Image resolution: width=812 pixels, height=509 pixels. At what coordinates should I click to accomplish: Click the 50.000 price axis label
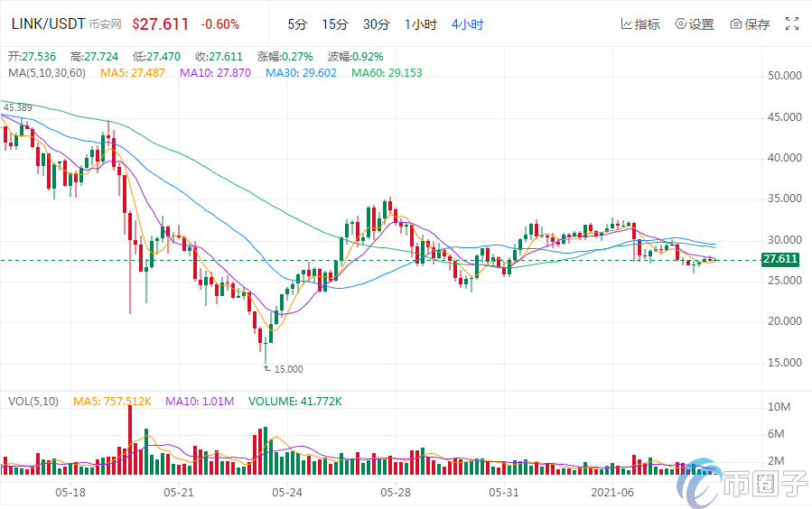click(x=785, y=76)
